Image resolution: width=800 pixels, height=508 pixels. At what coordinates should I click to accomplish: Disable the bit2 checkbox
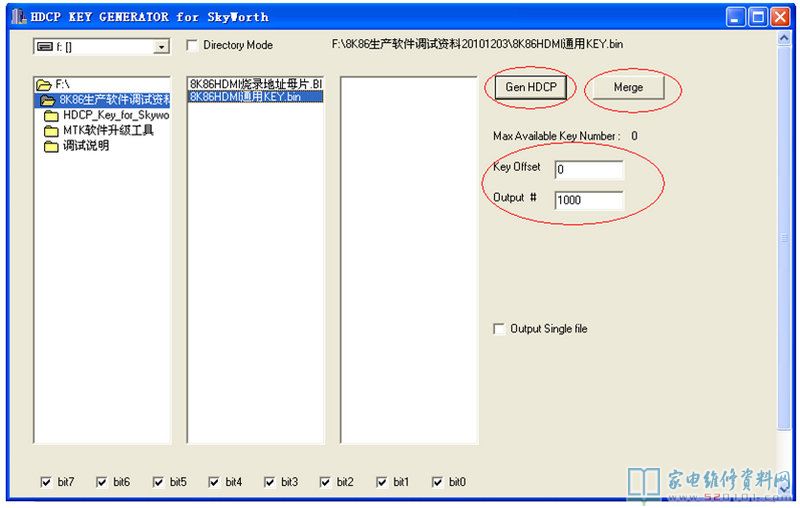point(325,482)
